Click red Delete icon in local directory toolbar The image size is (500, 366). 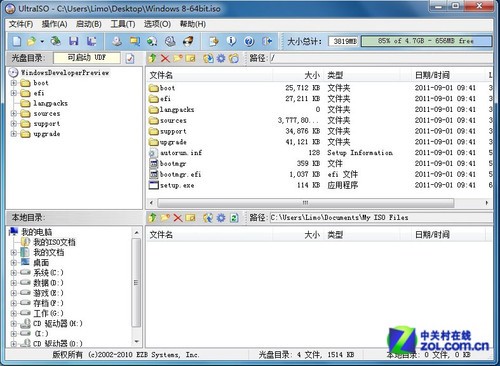coord(178,218)
